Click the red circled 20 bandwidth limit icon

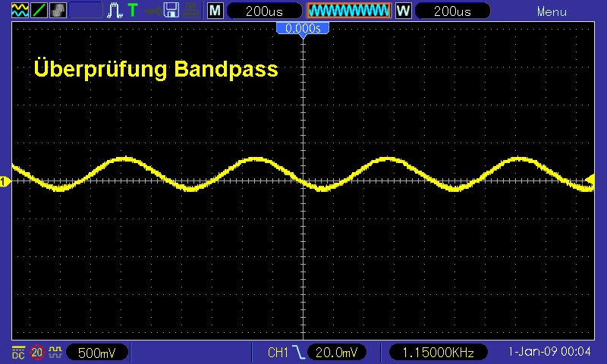37,353
